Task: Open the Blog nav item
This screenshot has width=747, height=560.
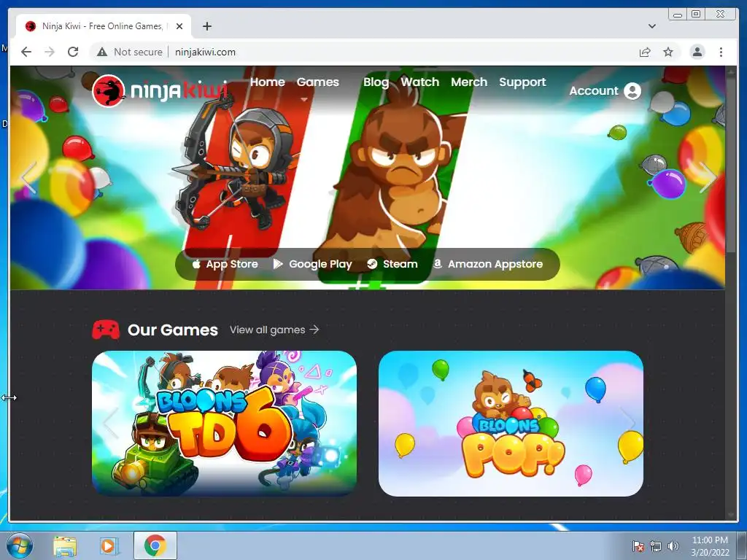Action: [376, 82]
